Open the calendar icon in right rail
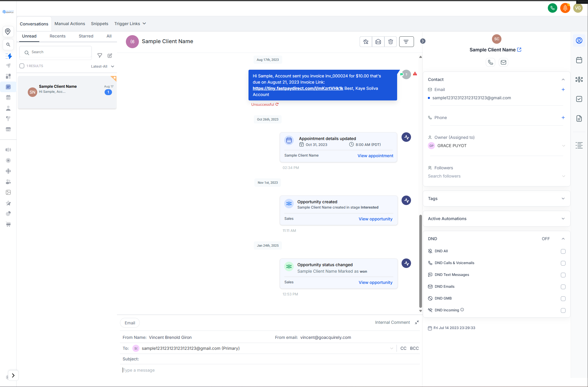Screen dimensions: 588x387 579,60
